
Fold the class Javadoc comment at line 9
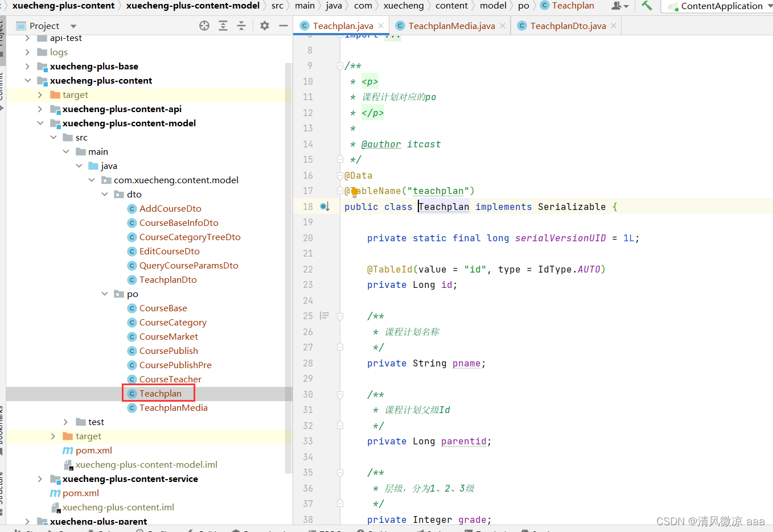click(340, 66)
